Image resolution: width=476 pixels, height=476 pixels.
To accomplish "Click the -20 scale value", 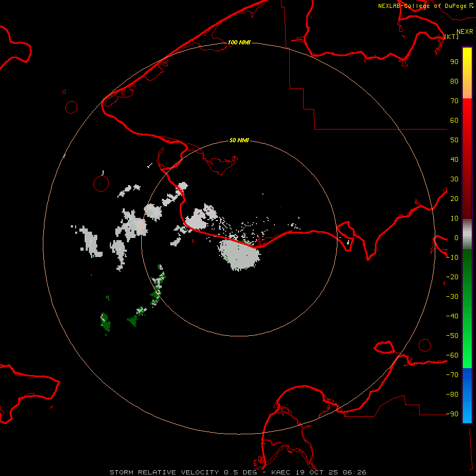I will point(452,277).
